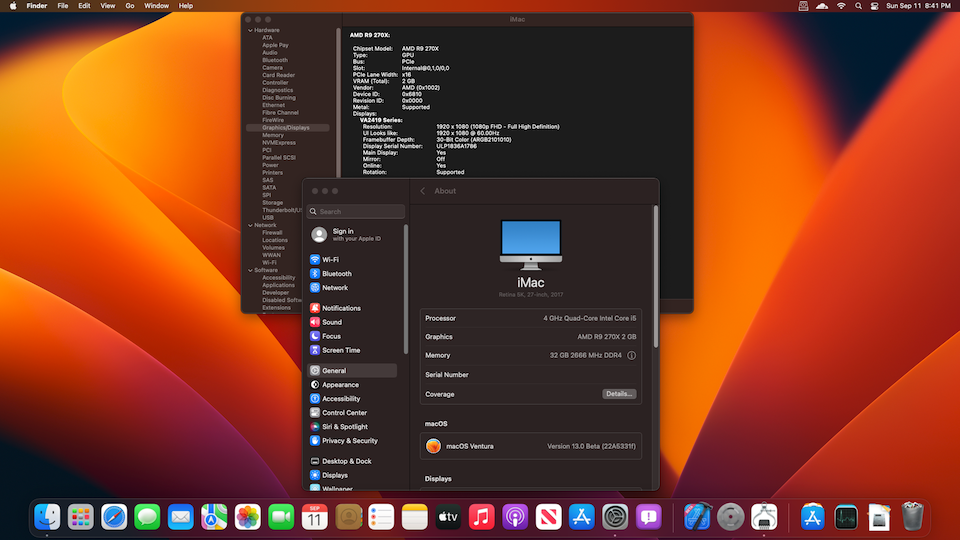This screenshot has width=960, height=540.
Task: Open Photos from the Dock
Action: [x=247, y=517]
